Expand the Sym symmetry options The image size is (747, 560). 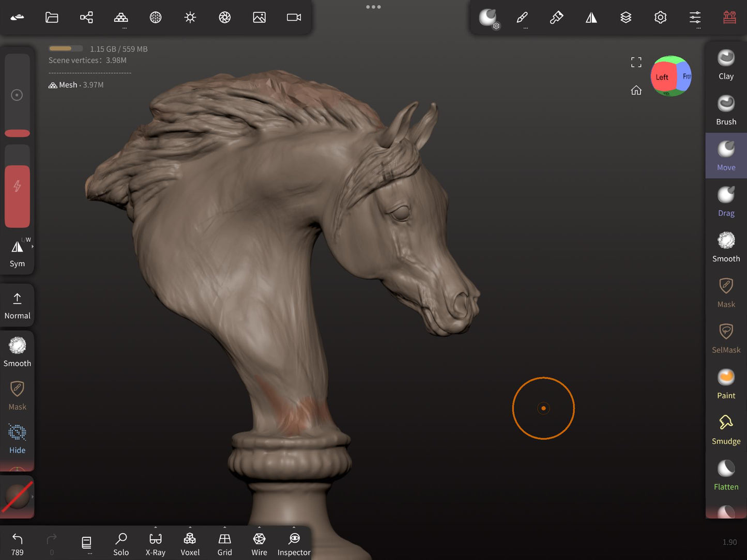coord(32,247)
